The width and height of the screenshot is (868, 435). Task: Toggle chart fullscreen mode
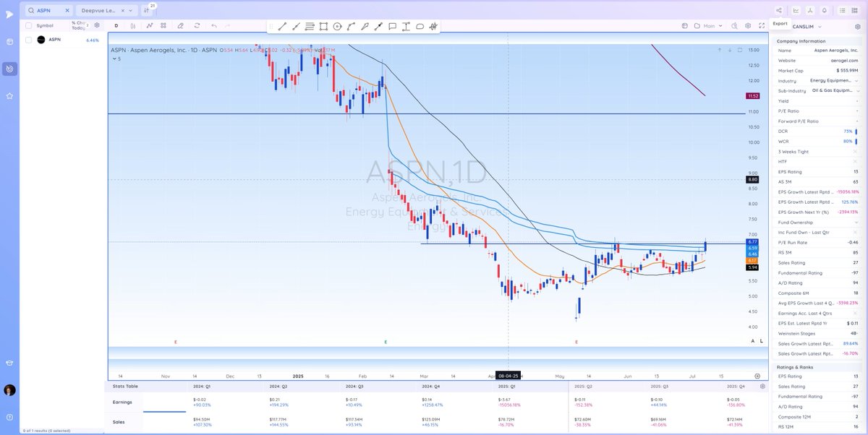[761, 26]
